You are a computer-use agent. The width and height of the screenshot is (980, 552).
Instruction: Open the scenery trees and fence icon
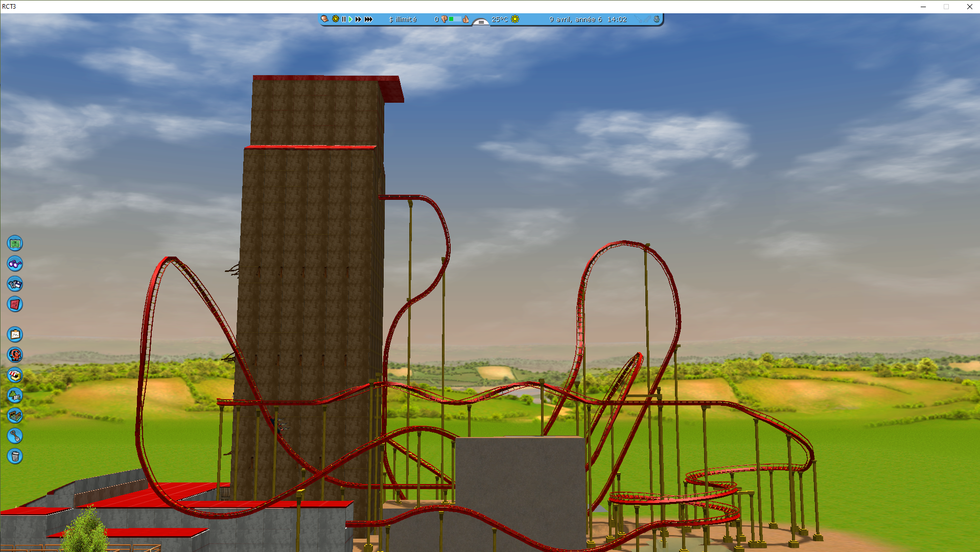point(15,395)
